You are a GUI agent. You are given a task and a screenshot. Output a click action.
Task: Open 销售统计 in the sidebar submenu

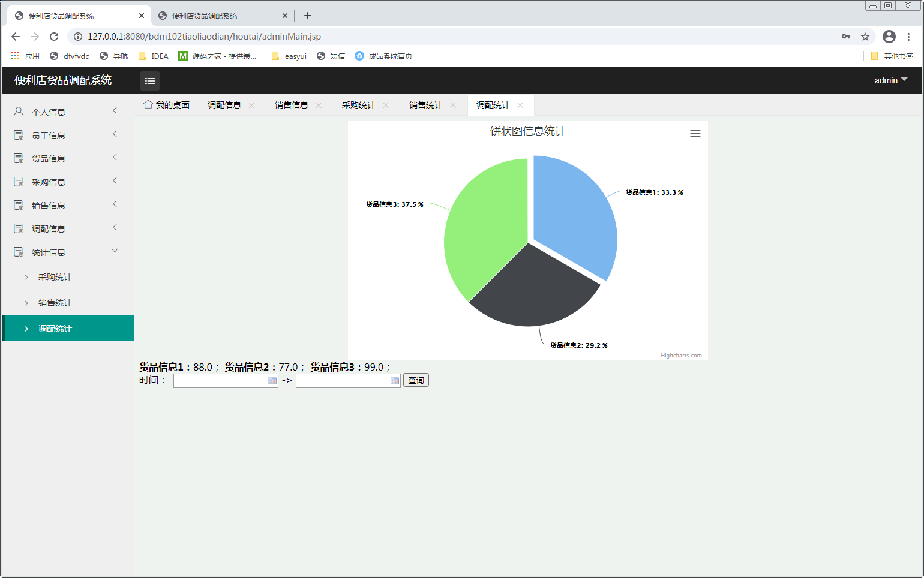[55, 303]
